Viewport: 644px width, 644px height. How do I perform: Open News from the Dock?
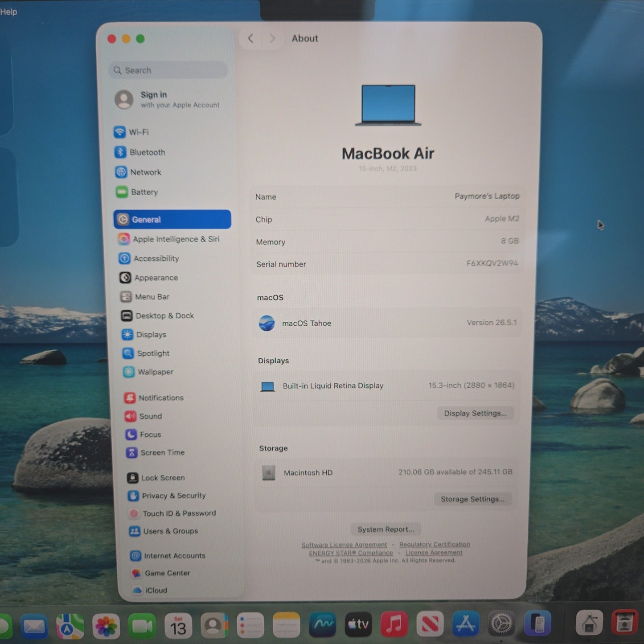coord(430,624)
